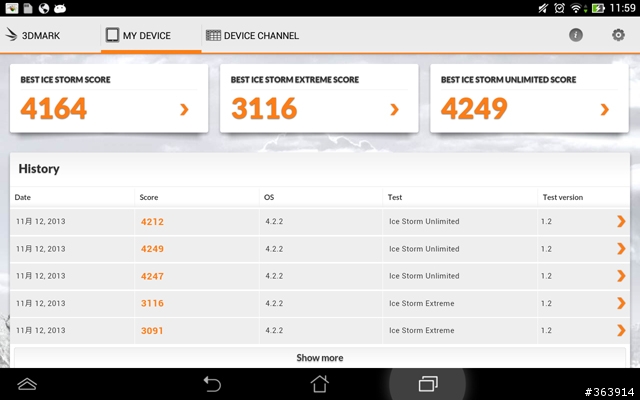Tap the Android back button

[213, 384]
